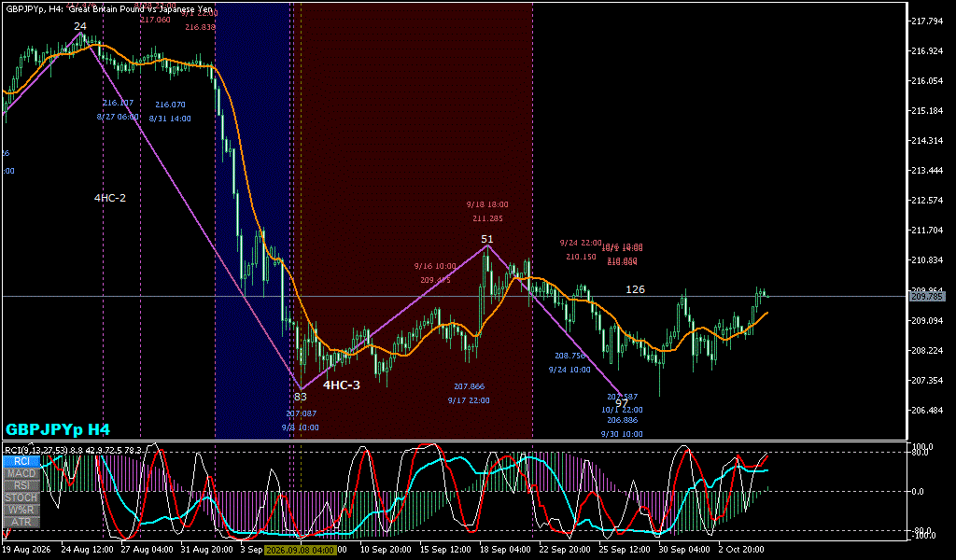
Task: Select the GBPJPYp H4 cyan symbol label
Action: 58,429
